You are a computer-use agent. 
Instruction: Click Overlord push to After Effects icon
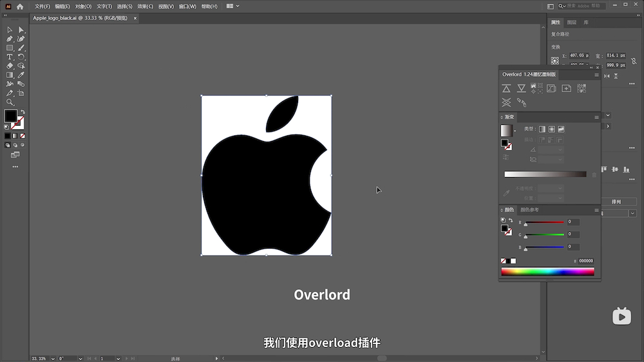[x=506, y=88]
